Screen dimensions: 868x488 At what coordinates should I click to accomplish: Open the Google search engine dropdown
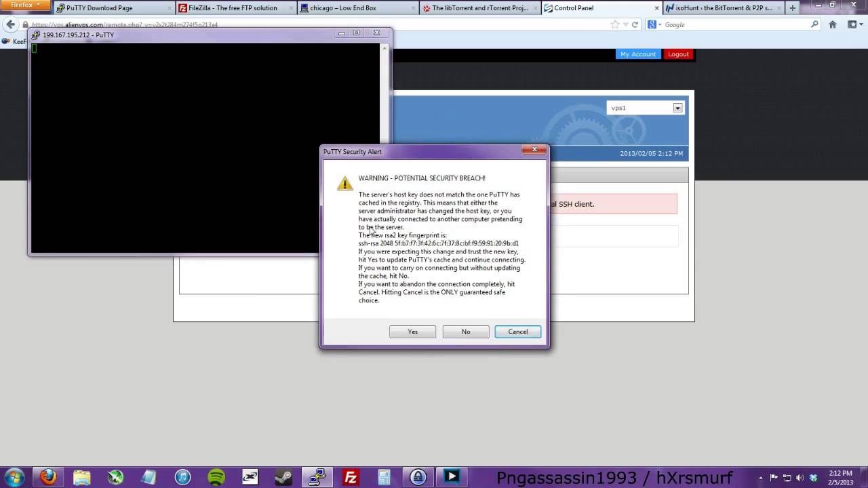[x=654, y=24]
